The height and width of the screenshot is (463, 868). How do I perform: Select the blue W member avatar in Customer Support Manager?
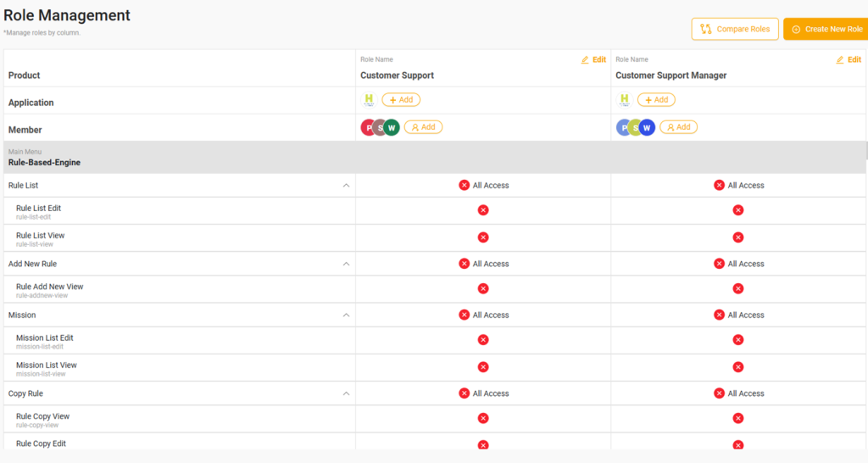pyautogui.click(x=647, y=127)
